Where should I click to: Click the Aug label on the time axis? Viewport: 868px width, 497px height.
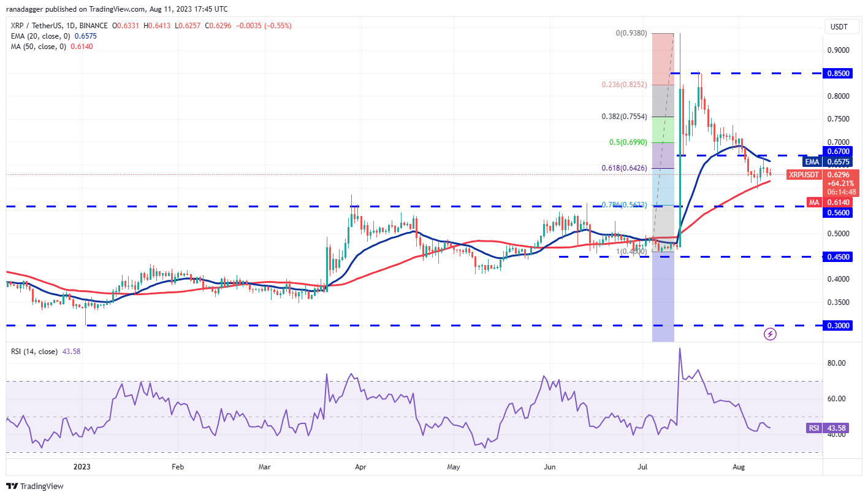[x=739, y=467]
